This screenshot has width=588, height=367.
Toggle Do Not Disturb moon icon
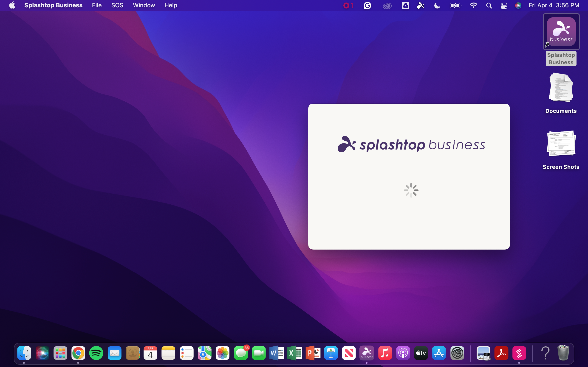(437, 5)
